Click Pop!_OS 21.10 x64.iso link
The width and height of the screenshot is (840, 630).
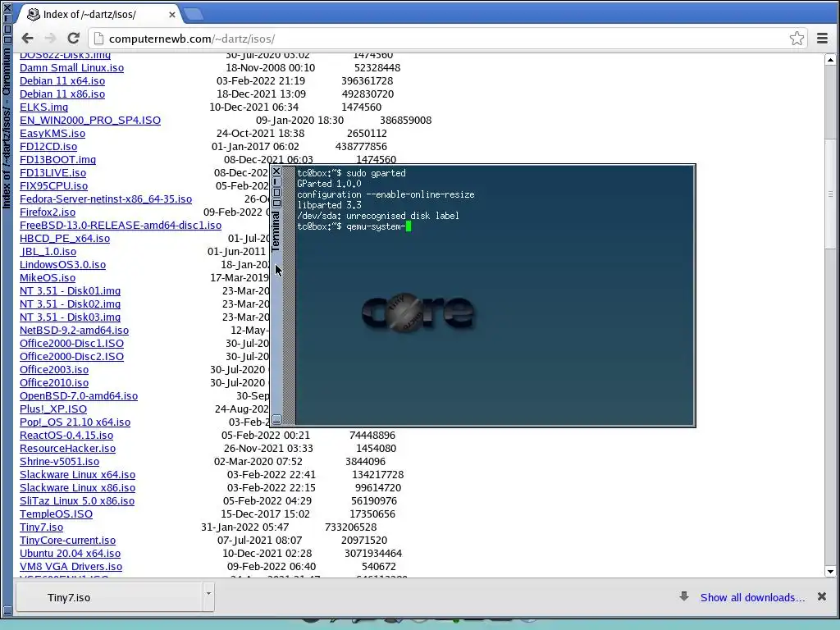coord(75,422)
